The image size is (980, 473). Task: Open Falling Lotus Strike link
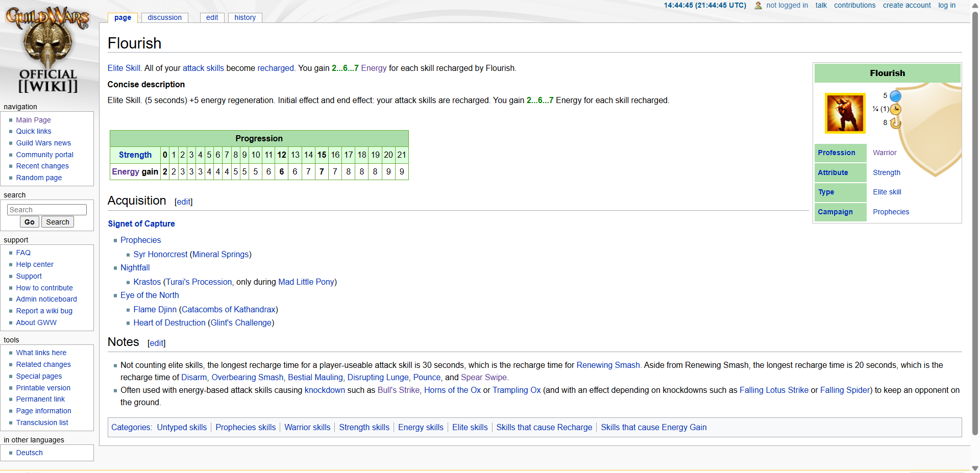click(x=774, y=390)
